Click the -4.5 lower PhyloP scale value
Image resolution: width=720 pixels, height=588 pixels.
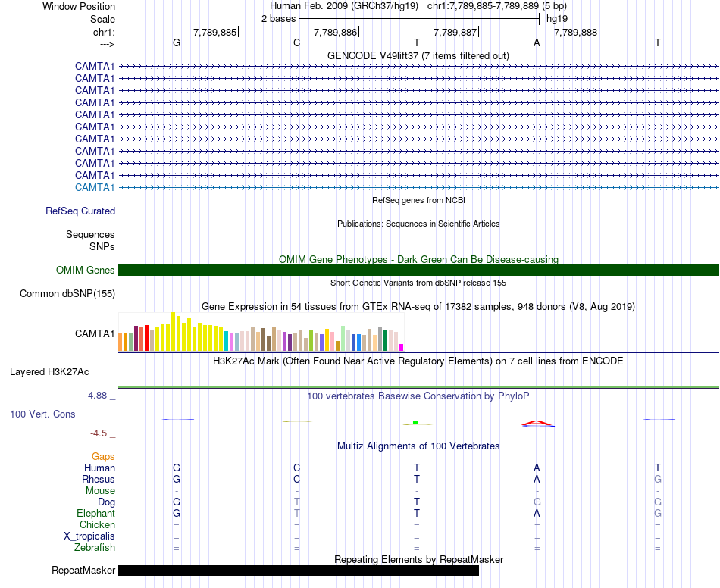99,433
